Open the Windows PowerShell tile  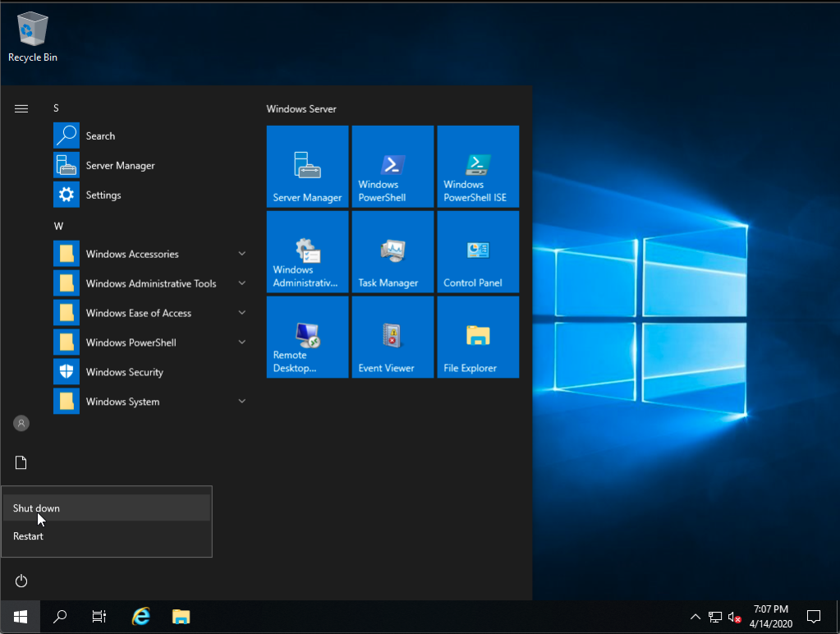pos(392,167)
